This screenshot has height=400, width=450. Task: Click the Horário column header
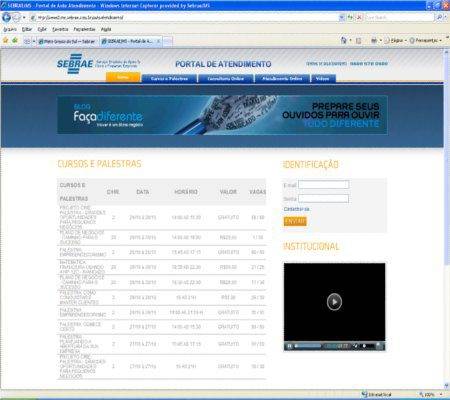tap(186, 192)
